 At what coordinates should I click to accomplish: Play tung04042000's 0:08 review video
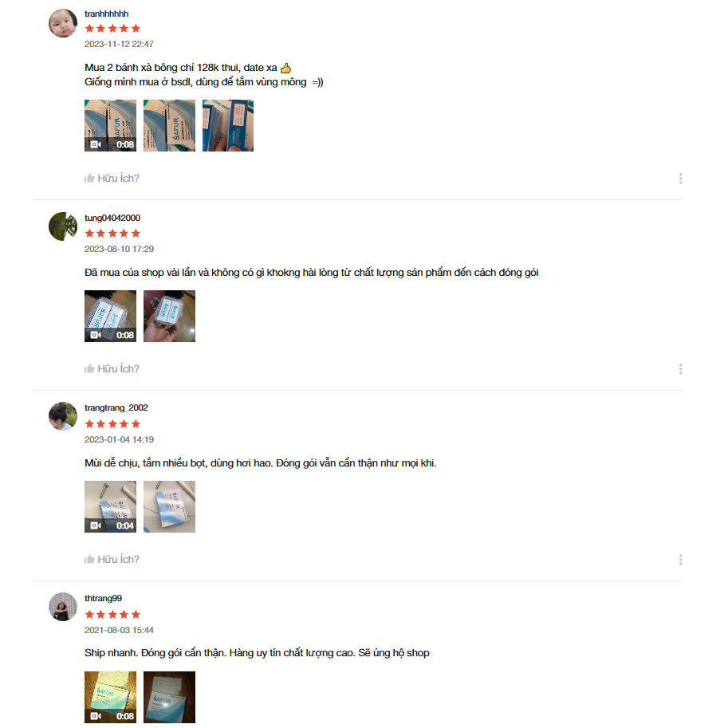[111, 317]
